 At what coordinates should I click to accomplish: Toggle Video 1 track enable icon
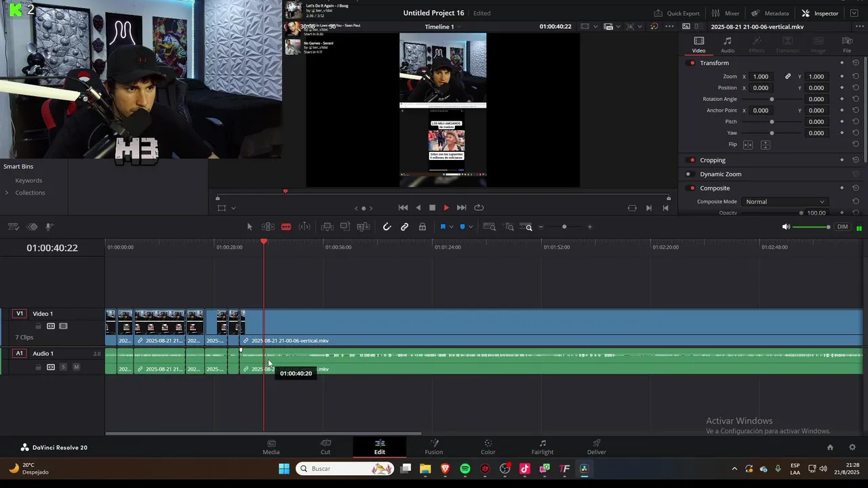[63, 327]
